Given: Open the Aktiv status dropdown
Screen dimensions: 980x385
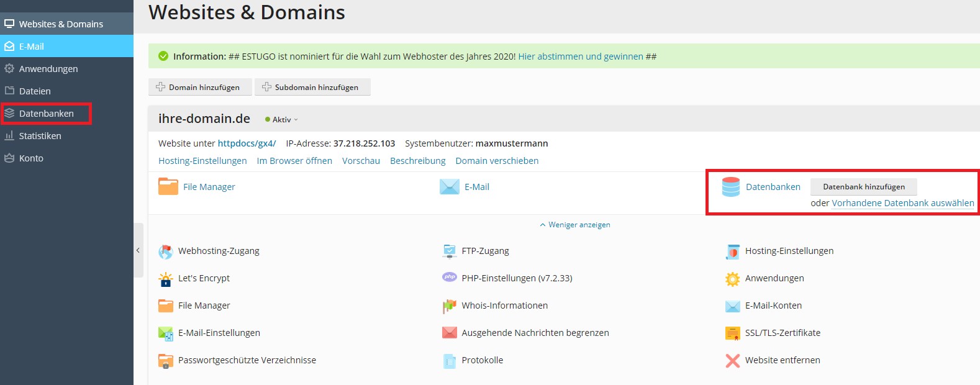Looking at the screenshot, I should click(x=282, y=120).
